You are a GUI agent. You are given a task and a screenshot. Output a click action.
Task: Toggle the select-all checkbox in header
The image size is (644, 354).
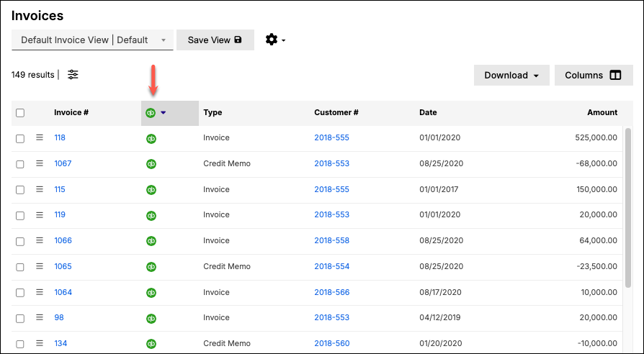click(x=20, y=113)
